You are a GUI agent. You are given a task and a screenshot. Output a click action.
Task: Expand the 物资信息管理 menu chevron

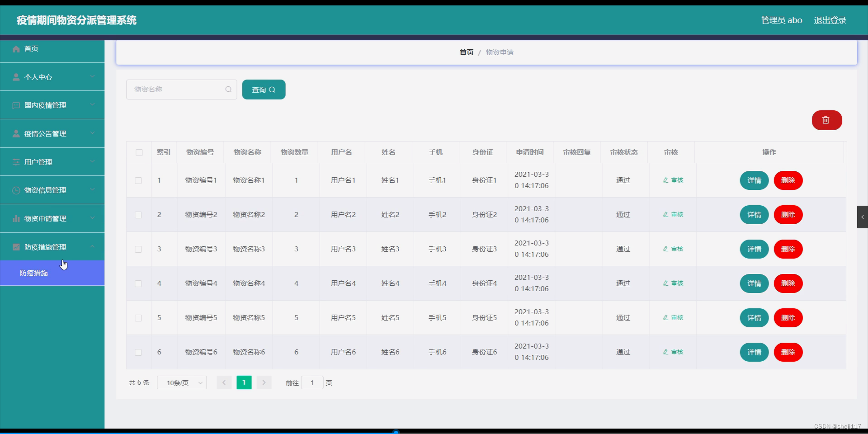click(x=92, y=189)
